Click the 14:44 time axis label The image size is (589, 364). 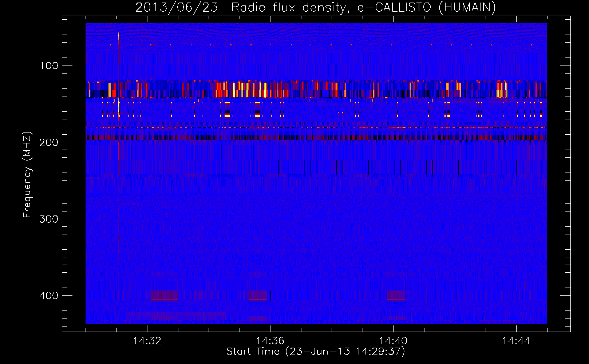click(x=516, y=341)
